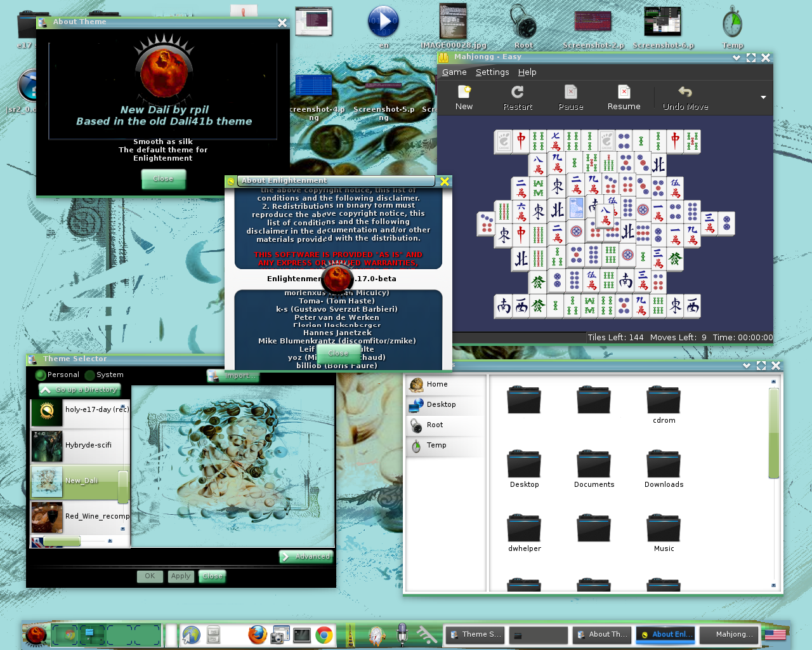Launch Firefox from the shelf
812x650 pixels.
(257, 634)
